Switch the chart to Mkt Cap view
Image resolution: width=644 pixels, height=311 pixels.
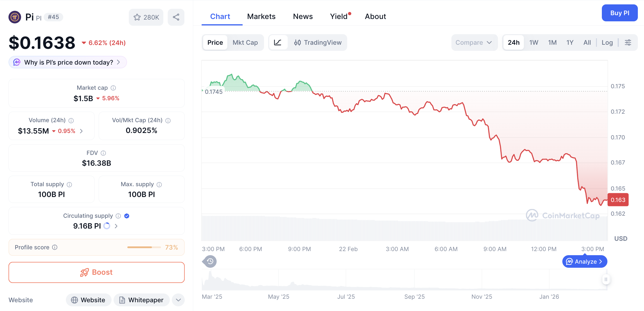[x=245, y=42]
